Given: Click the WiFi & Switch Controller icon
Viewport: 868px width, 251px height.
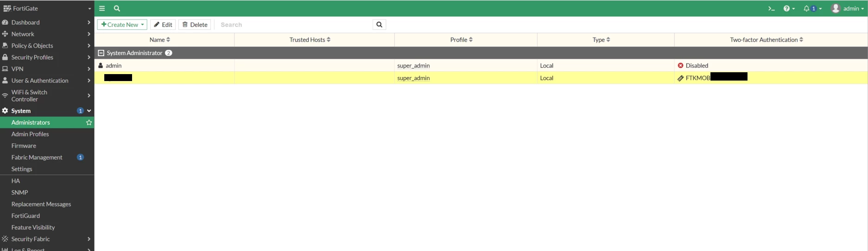Looking at the screenshot, I should 5,95.
